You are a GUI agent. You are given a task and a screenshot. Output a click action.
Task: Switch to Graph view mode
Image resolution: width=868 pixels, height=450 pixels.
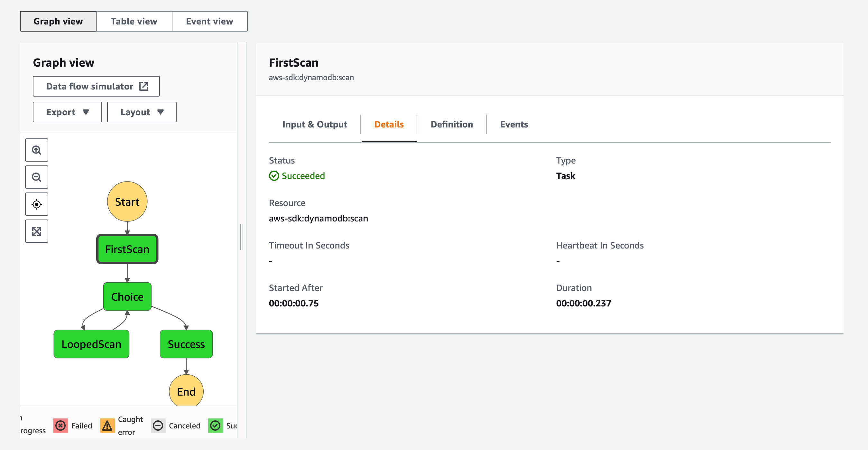point(58,21)
